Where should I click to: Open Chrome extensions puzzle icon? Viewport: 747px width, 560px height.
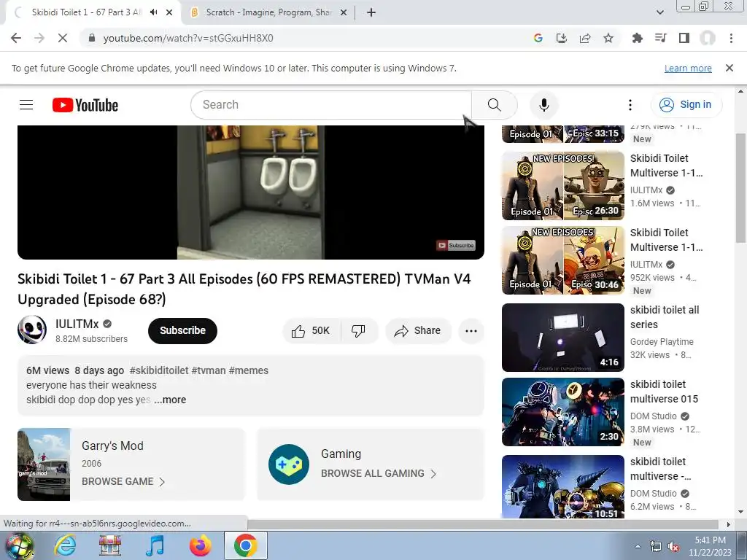[x=637, y=38]
